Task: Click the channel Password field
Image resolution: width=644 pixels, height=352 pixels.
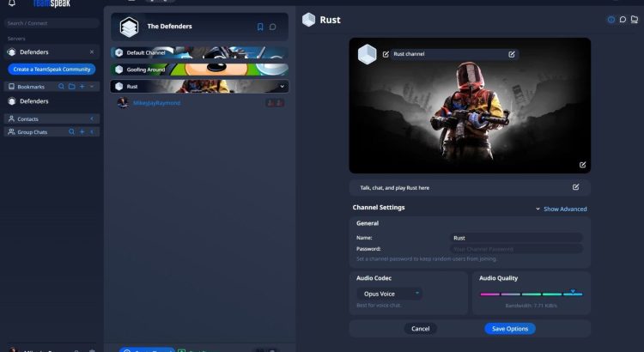Action: [x=516, y=249]
